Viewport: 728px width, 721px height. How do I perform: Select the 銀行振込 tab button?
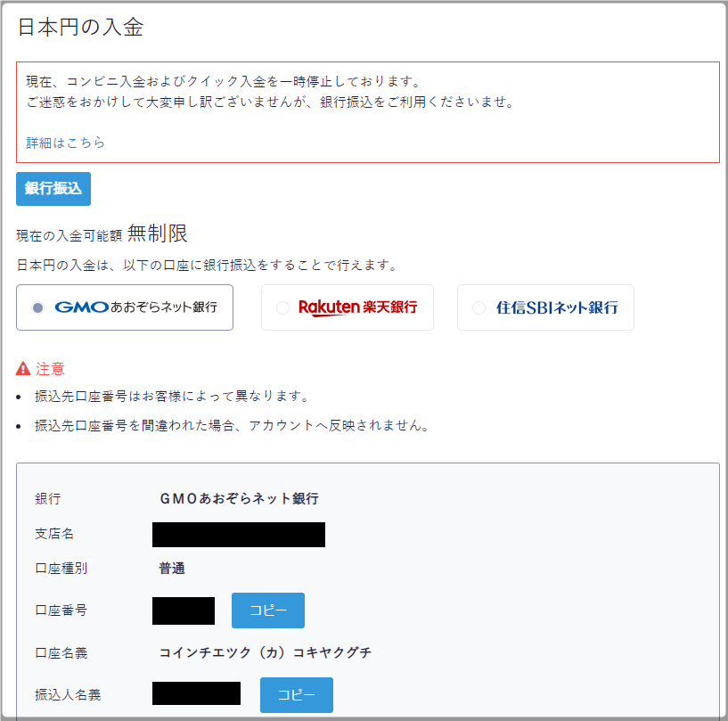point(53,189)
